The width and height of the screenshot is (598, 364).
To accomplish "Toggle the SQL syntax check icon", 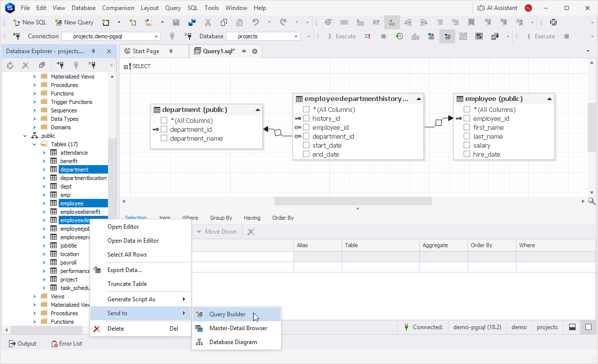I will tap(392, 22).
